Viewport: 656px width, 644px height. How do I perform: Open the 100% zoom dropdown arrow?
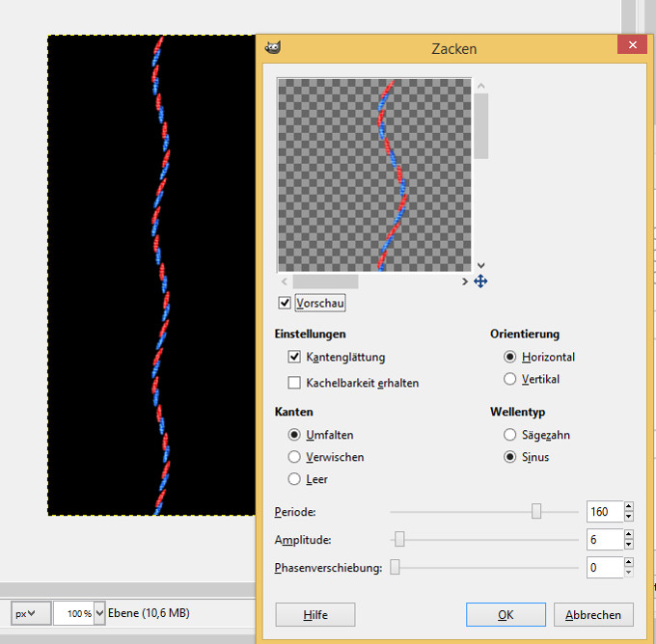99,613
